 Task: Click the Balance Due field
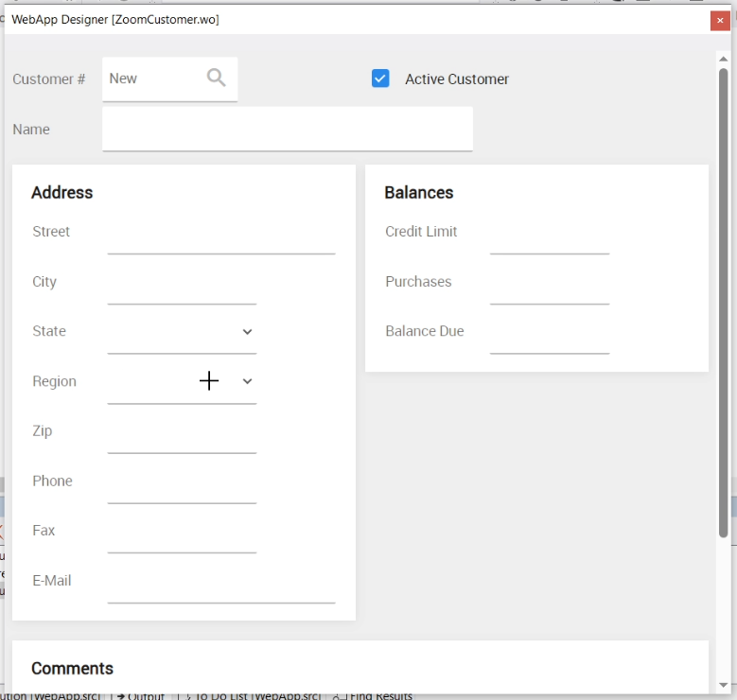coord(549,336)
